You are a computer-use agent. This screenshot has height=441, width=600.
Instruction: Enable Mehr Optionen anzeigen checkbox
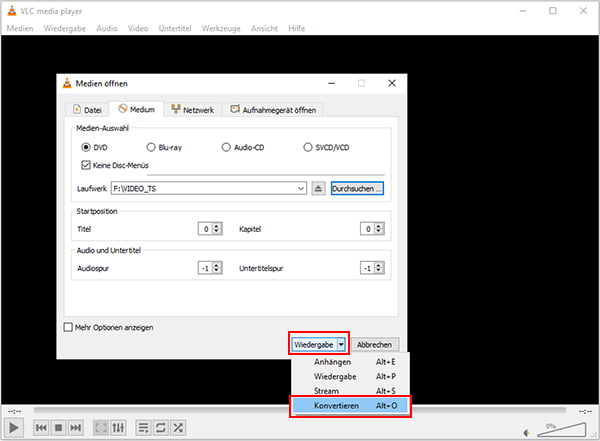68,327
